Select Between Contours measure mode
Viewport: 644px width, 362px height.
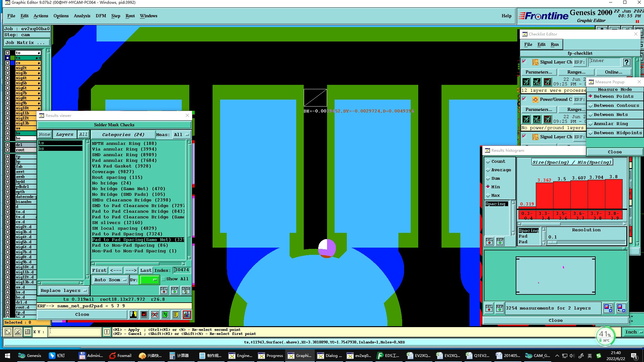614,106
